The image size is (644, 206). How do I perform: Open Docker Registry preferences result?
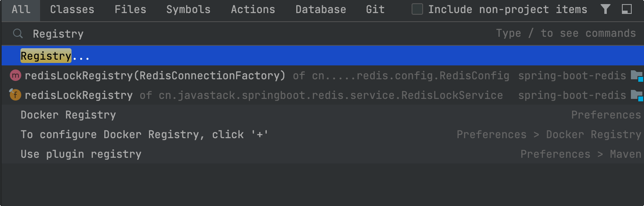tap(68, 115)
